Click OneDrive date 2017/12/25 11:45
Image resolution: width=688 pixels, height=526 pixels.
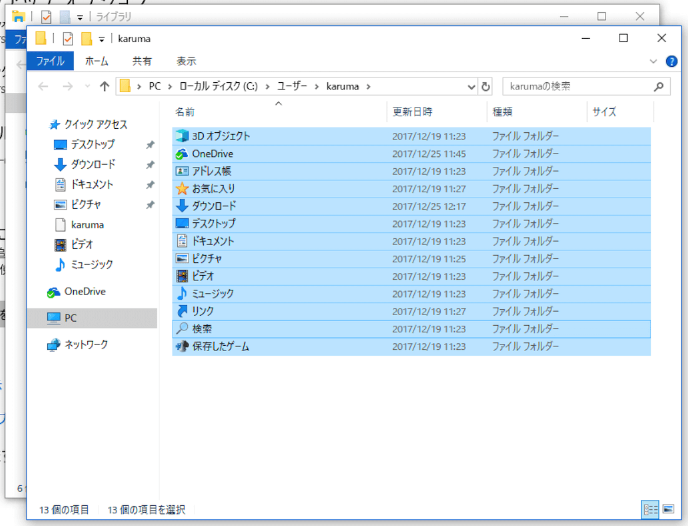pos(429,154)
